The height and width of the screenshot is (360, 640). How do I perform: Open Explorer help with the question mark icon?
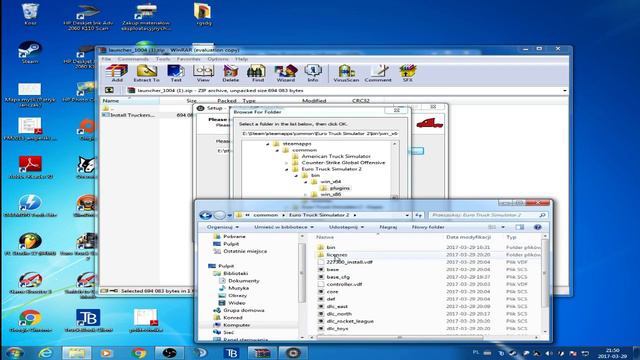tap(538, 227)
